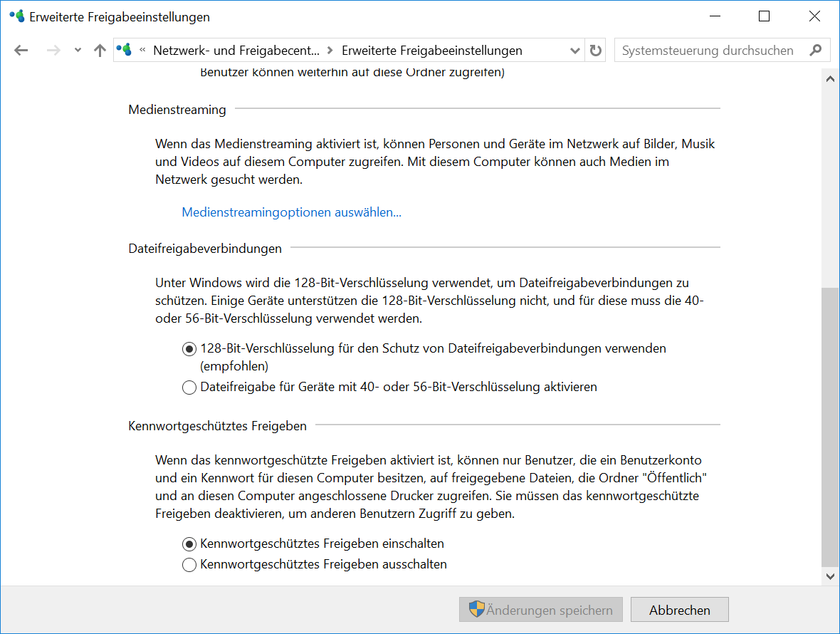Minimize the Erweiterte Freigabeeinstellungen window
Screen dimensions: 840x634
pos(715,16)
